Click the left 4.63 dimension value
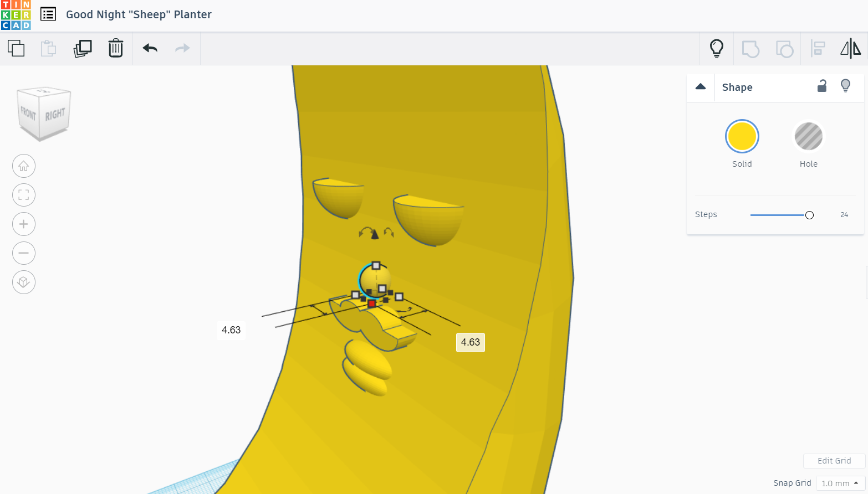This screenshot has height=494, width=868. 231,330
